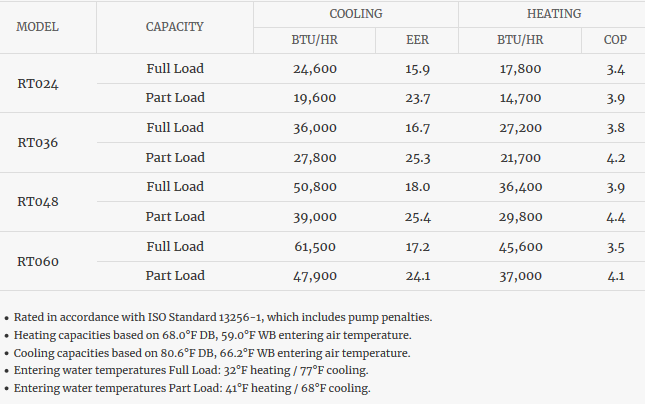The height and width of the screenshot is (404, 645).
Task: Click the 23.7 EER value
Action: [417, 98]
